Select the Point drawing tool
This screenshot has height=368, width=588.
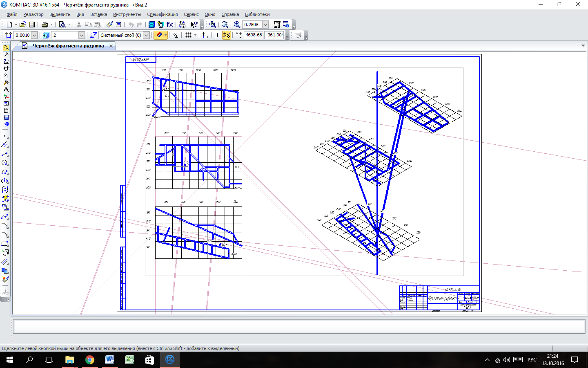[5, 136]
